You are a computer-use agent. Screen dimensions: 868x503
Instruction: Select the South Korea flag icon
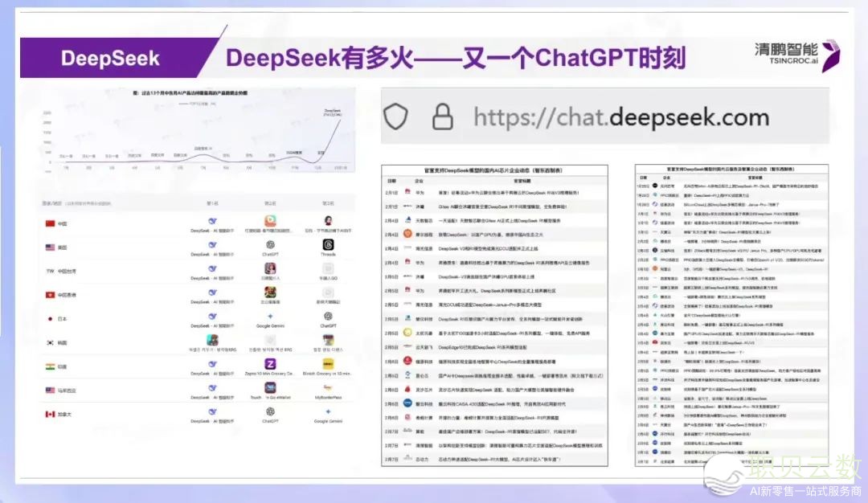[x=50, y=342]
